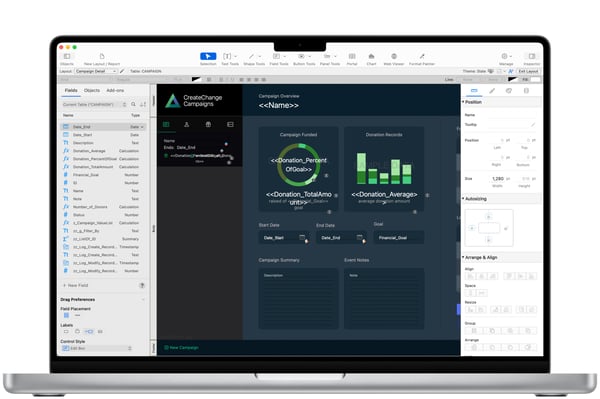
Task: Click the theme screen icon in layout bar
Action: point(491,71)
